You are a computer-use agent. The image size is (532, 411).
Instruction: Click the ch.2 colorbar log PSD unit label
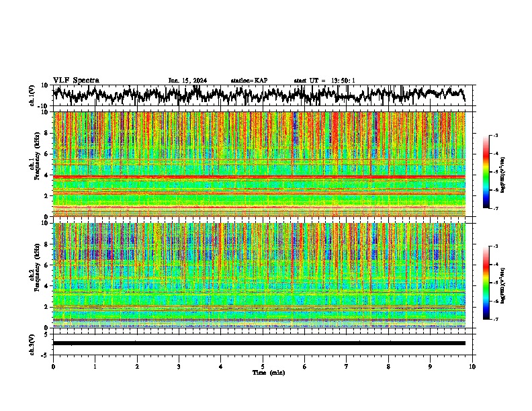pos(503,285)
